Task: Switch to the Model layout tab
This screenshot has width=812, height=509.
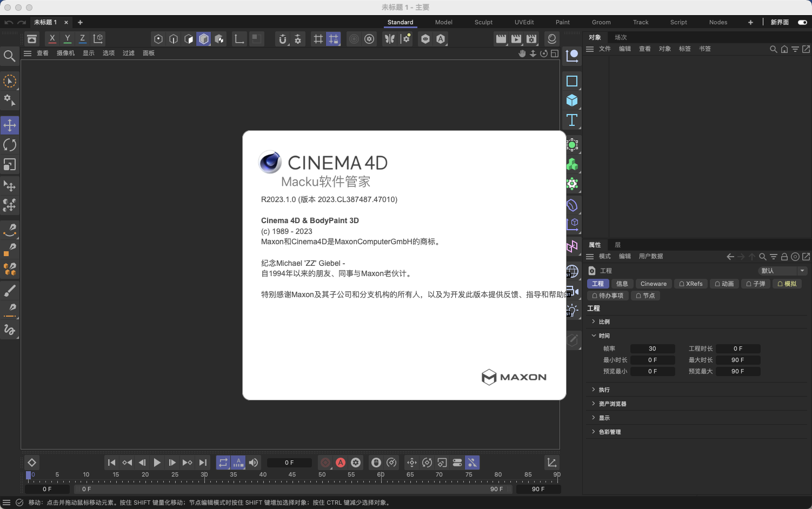Action: coord(444,22)
